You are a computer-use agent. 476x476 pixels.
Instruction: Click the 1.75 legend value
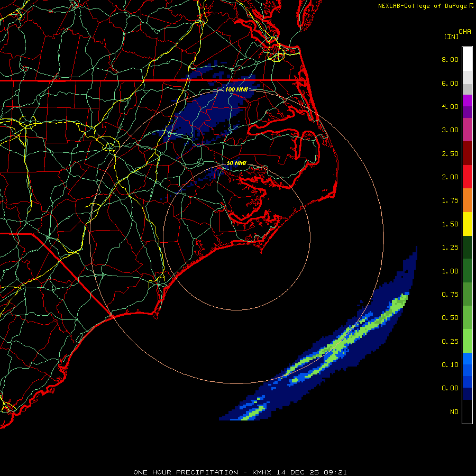(450, 200)
